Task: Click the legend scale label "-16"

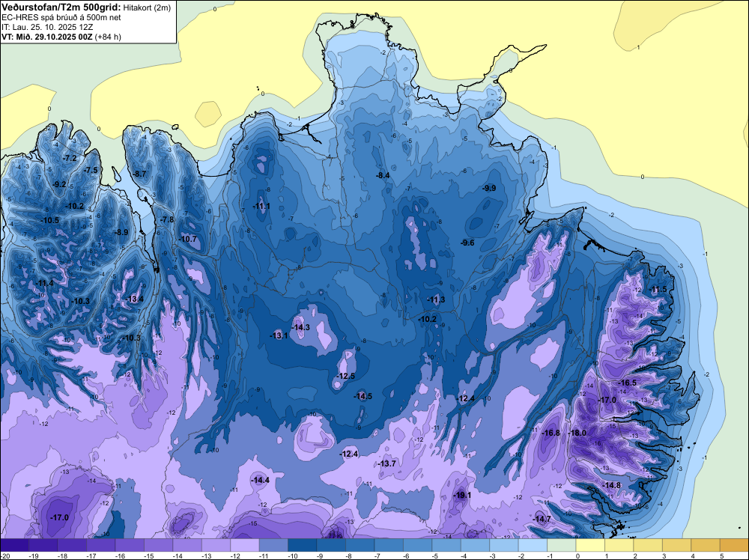Action: point(120,556)
